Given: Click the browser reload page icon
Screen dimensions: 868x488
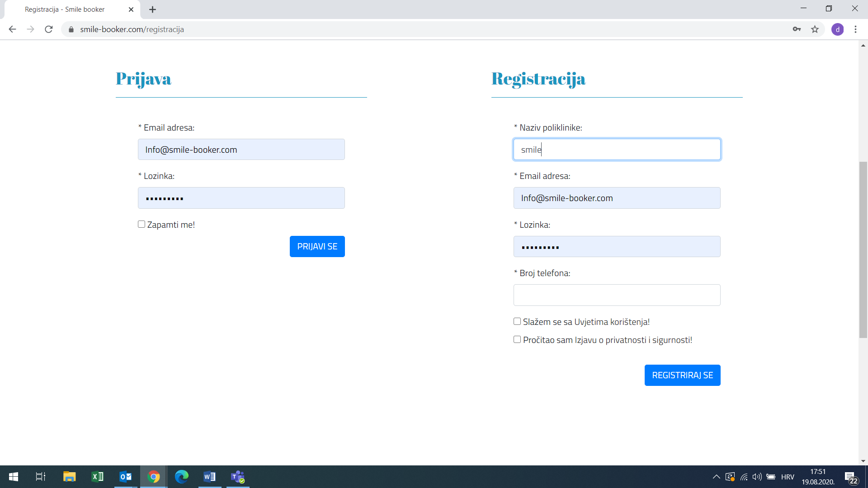Looking at the screenshot, I should pos(49,29).
